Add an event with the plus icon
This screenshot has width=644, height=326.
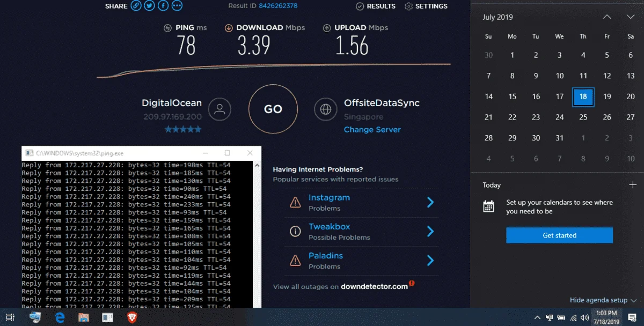[x=633, y=185]
